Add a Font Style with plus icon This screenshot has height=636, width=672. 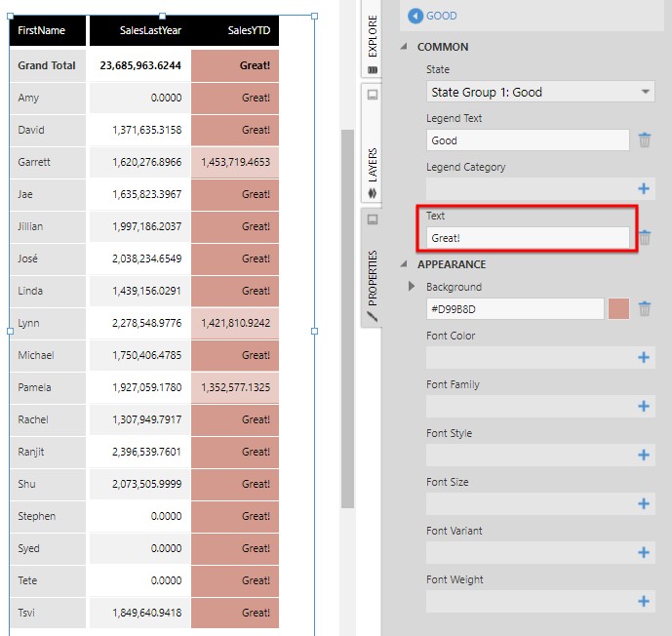pyautogui.click(x=644, y=456)
